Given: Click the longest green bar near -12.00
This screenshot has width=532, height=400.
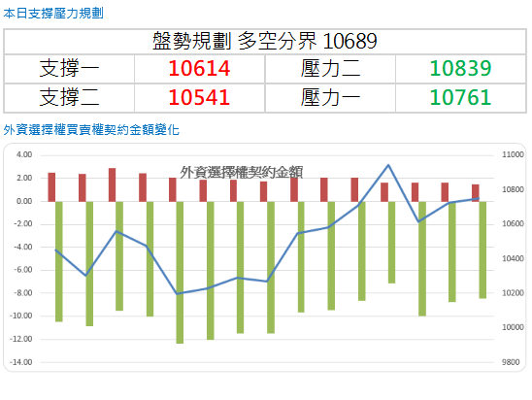Looking at the screenshot, I should point(180,273).
